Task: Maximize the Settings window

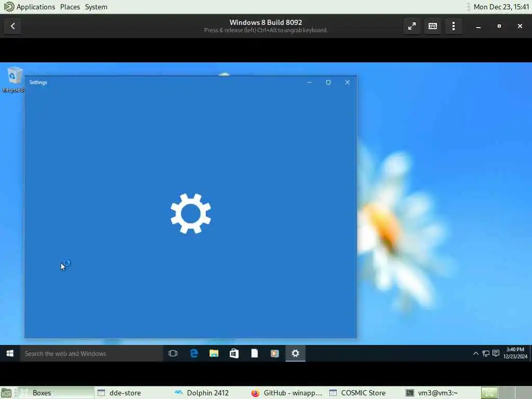Action: click(328, 83)
